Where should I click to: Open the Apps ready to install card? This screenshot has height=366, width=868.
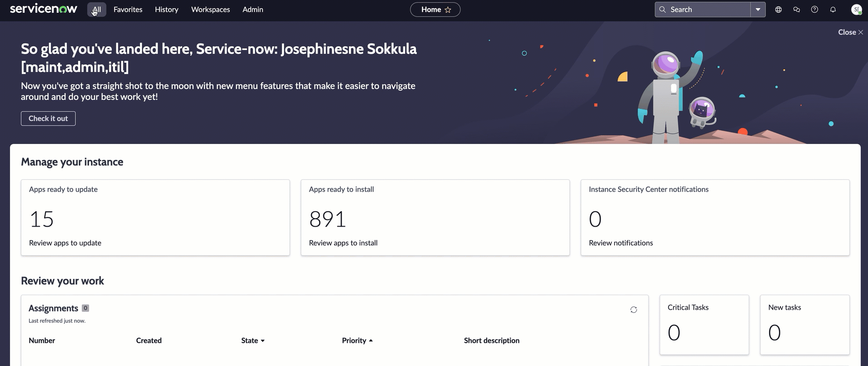pyautogui.click(x=435, y=218)
